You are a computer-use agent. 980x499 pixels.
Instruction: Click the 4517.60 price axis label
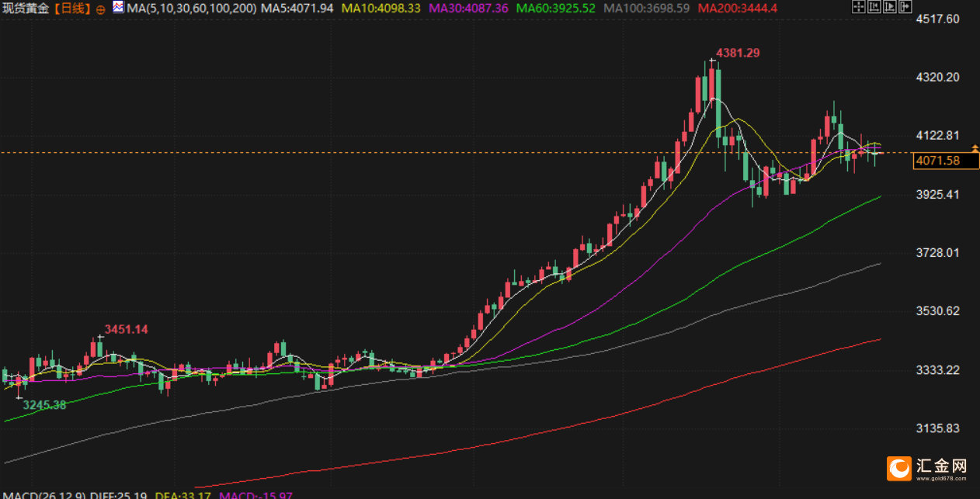938,19
